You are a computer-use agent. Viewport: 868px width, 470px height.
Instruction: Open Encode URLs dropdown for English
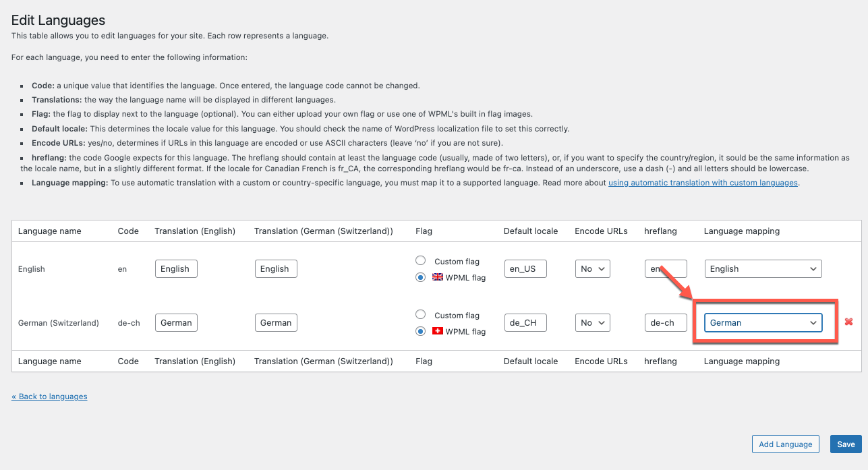point(592,268)
